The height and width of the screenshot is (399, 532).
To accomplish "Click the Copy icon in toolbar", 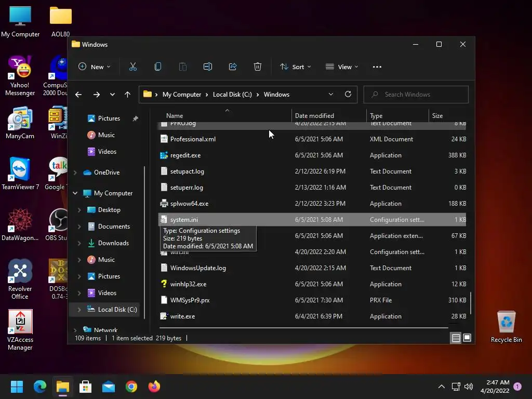I will [x=158, y=67].
